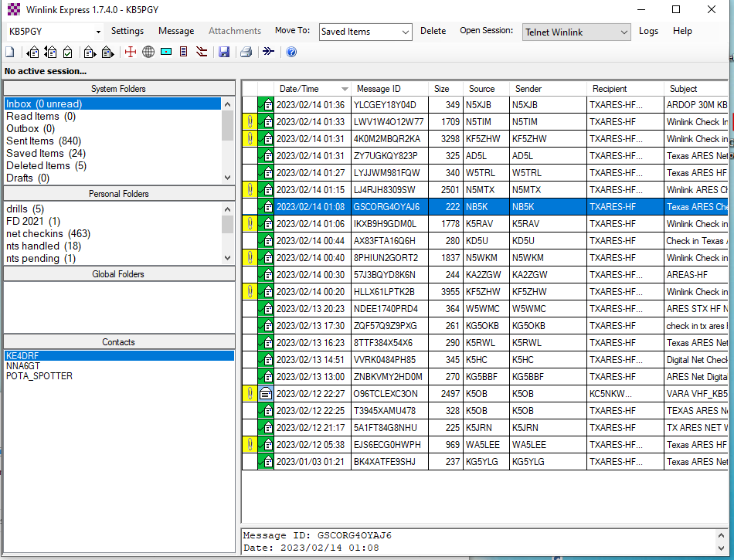Select the KE4DRF contact
This screenshot has width=734, height=560.
(119, 356)
